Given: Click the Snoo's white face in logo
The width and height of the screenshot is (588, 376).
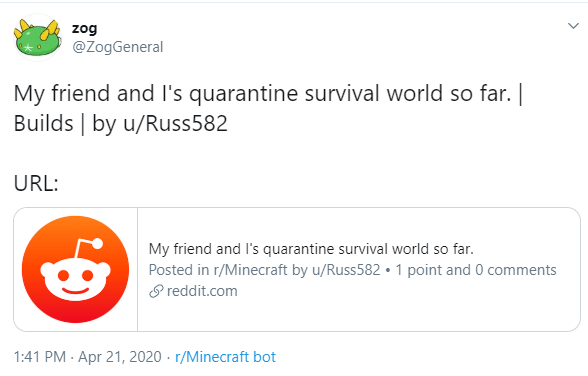Looking at the screenshot, I should click(75, 278).
